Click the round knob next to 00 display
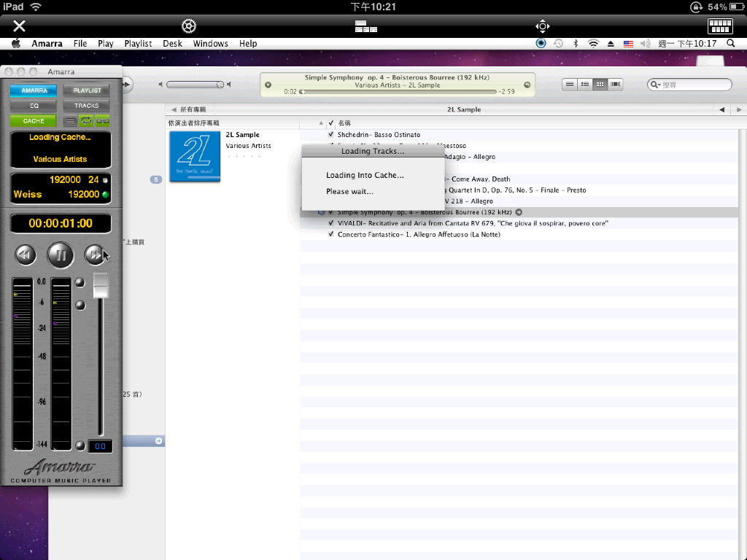This screenshot has width=747, height=560. coord(80,446)
